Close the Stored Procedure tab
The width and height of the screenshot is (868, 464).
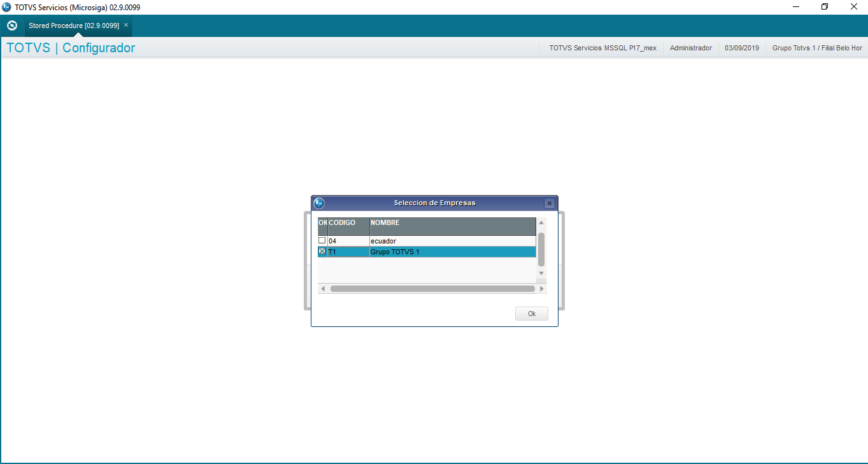pos(126,25)
